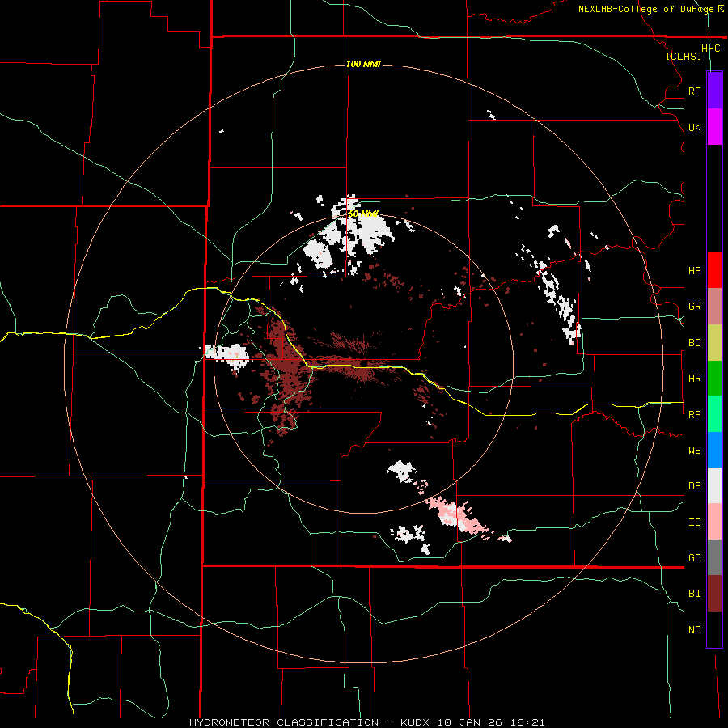728x728 pixels.
Task: Click the HHC product label
Action: tap(711, 49)
